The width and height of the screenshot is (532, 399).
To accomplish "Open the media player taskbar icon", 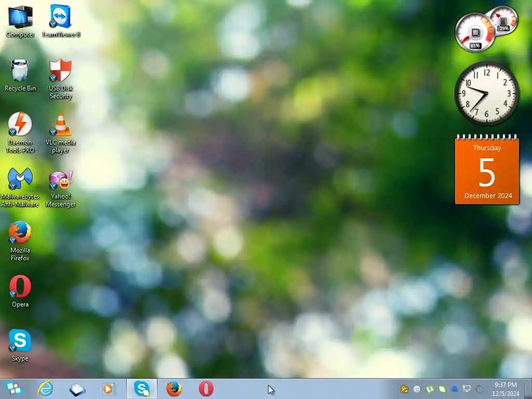I will click(109, 389).
